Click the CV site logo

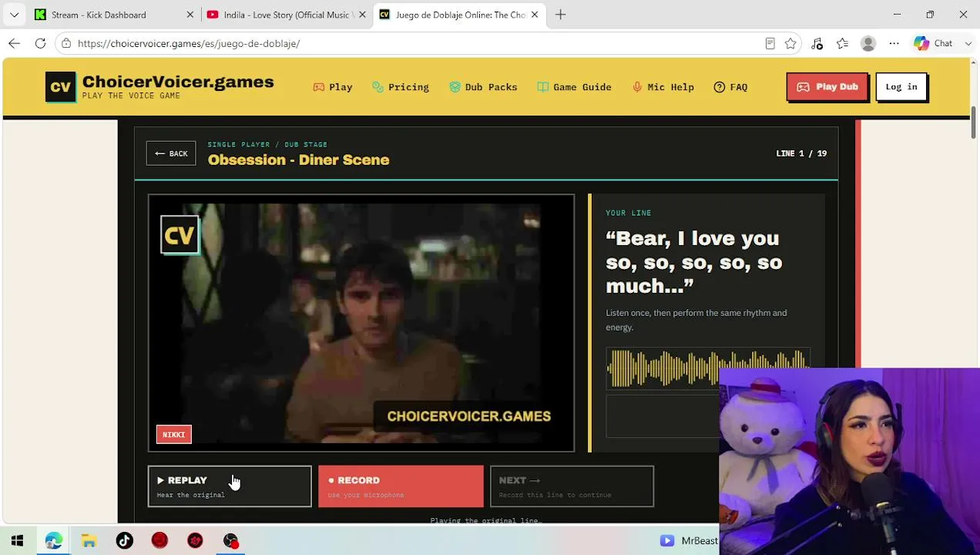coord(61,87)
